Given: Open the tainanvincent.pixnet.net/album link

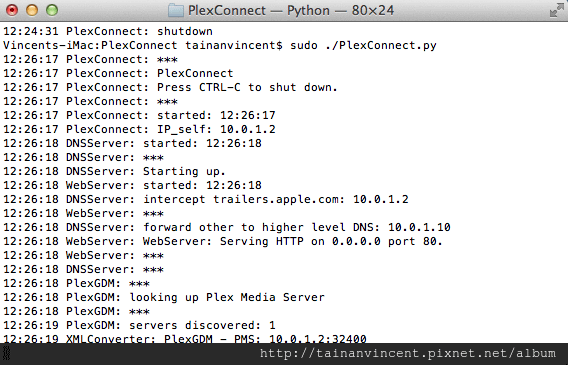Looking at the screenshot, I should [x=408, y=353].
